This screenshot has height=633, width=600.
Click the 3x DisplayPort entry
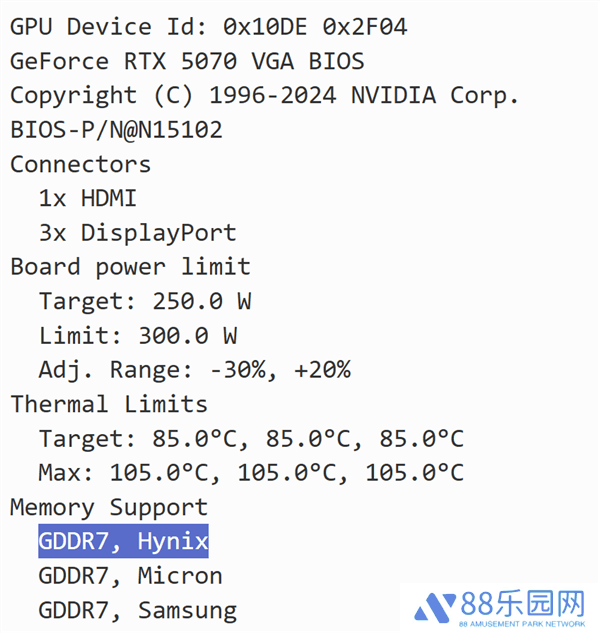(x=137, y=233)
